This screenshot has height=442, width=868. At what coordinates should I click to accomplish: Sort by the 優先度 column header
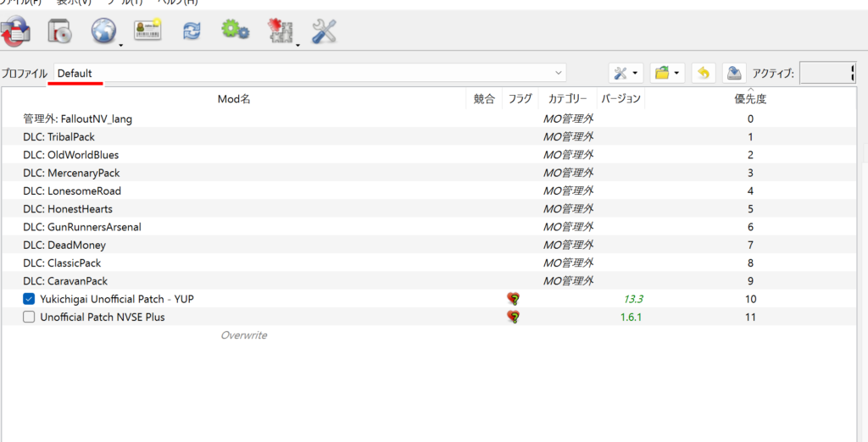click(750, 99)
